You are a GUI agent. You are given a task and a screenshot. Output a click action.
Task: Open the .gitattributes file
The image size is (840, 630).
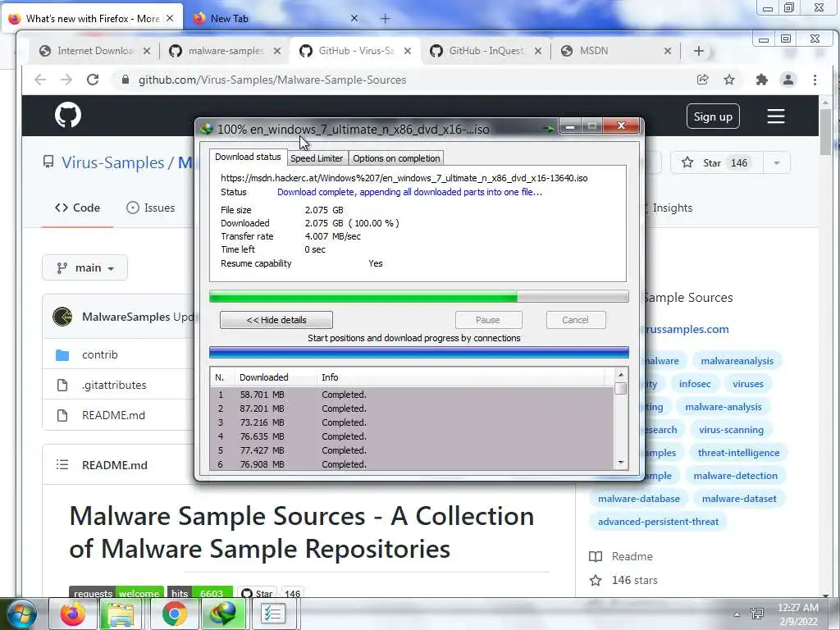pyautogui.click(x=114, y=386)
